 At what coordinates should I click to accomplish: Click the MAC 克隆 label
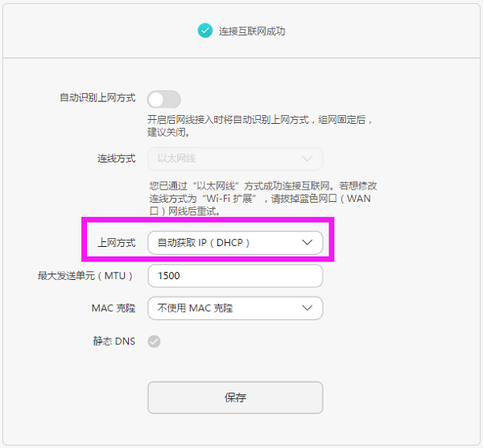click(x=113, y=308)
